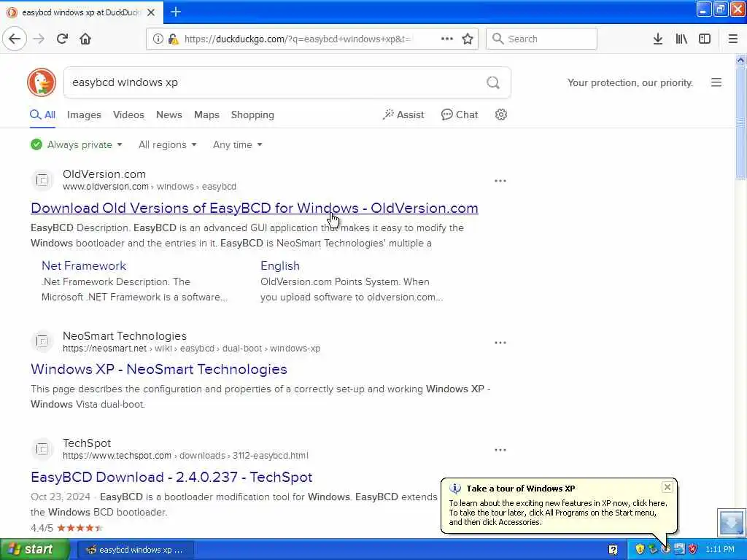Open the Firefox hamburger menu
Screen dimensions: 747x560
(x=733, y=39)
